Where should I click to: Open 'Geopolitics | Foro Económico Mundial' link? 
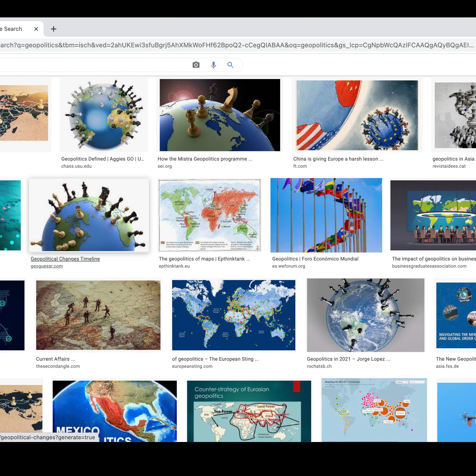(x=315, y=259)
